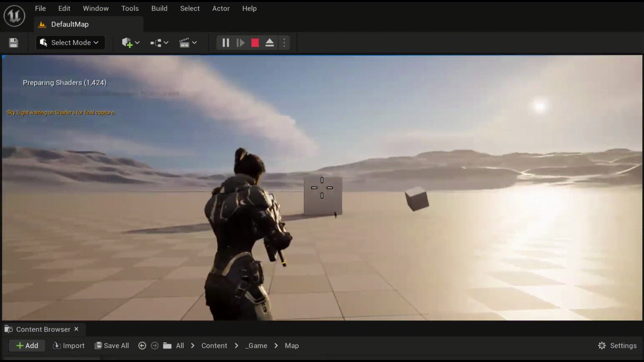Screen dimensions: 644x362
Task: Open the quick add content menu
Action: tap(130, 43)
